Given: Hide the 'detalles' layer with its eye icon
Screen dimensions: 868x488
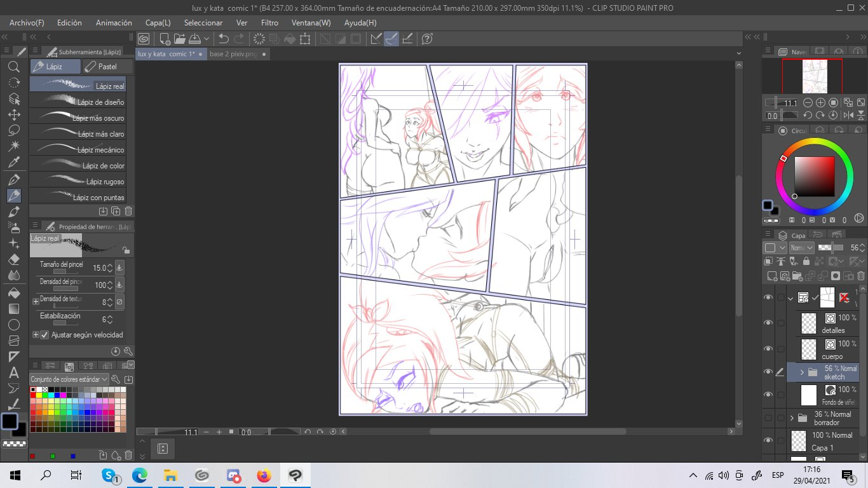Looking at the screenshot, I should tap(768, 323).
